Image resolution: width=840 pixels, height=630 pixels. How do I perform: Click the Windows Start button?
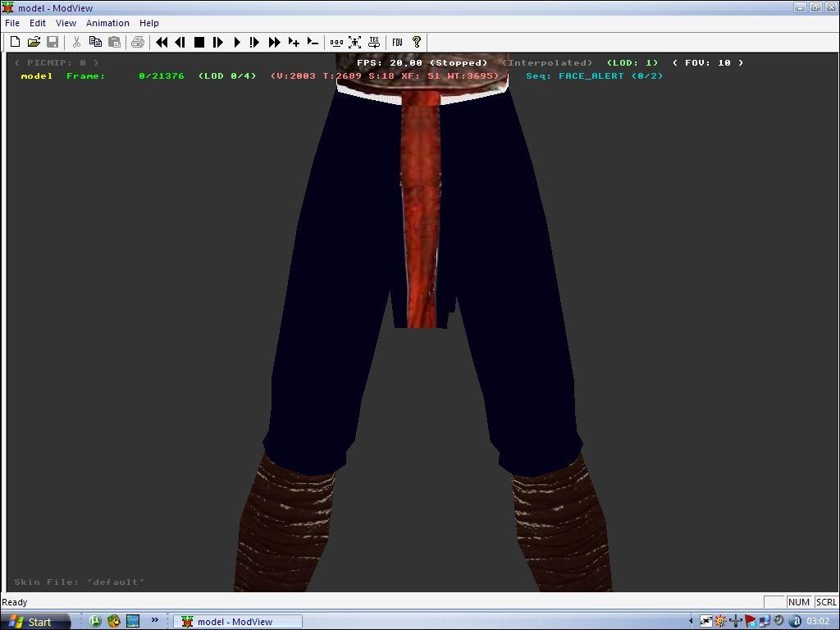point(31,622)
